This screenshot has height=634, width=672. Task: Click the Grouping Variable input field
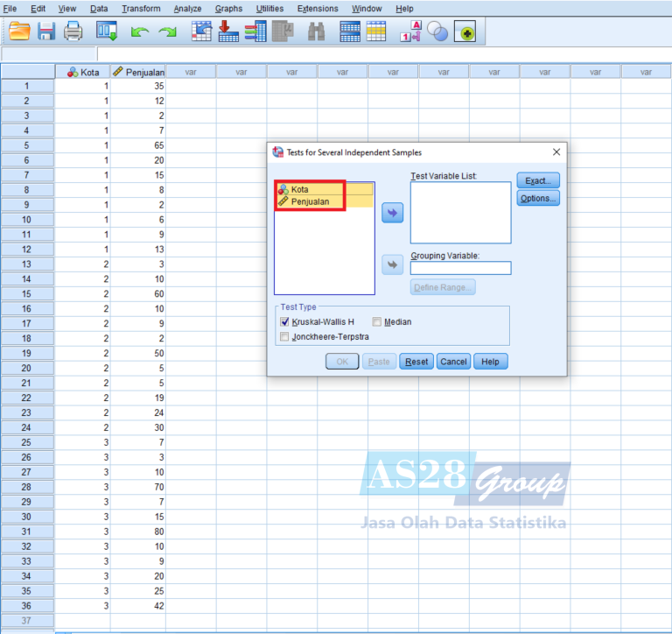(x=460, y=268)
